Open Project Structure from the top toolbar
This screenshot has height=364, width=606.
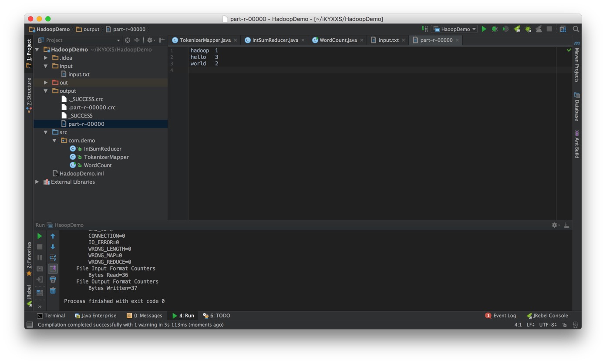[562, 29]
